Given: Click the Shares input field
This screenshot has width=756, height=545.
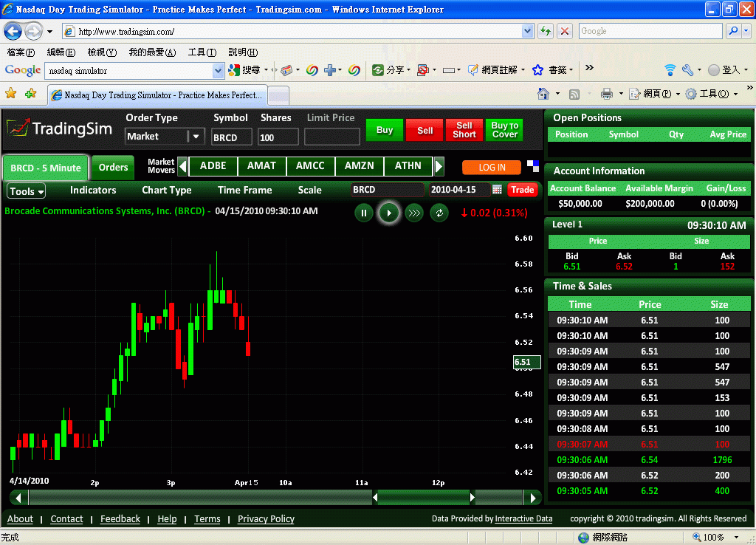Looking at the screenshot, I should 278,137.
